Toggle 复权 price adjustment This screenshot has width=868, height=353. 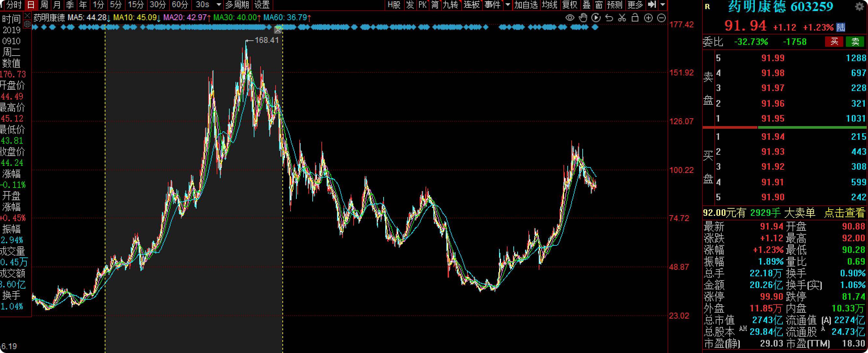570,5
